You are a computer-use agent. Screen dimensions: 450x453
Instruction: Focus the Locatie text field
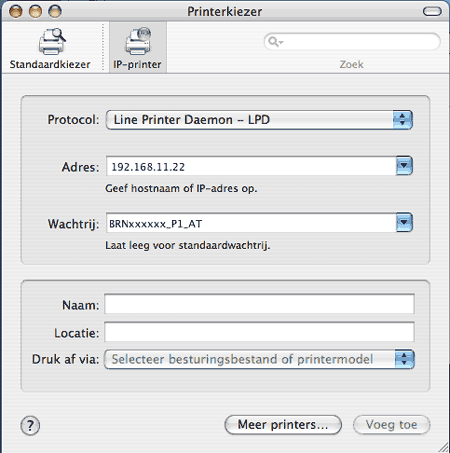click(x=259, y=332)
